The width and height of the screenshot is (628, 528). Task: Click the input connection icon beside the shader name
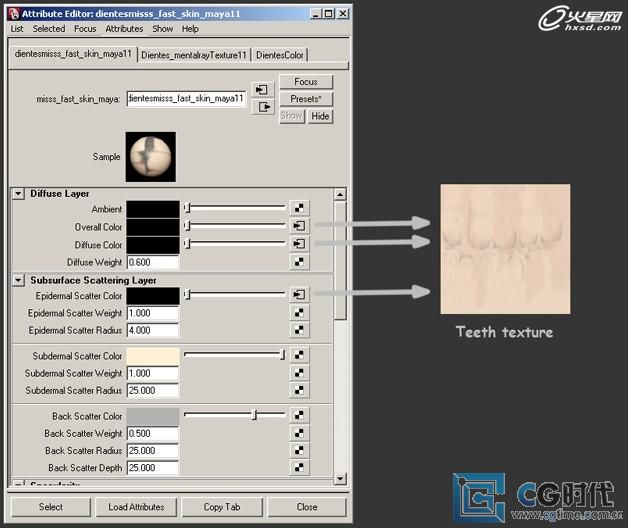click(x=262, y=90)
